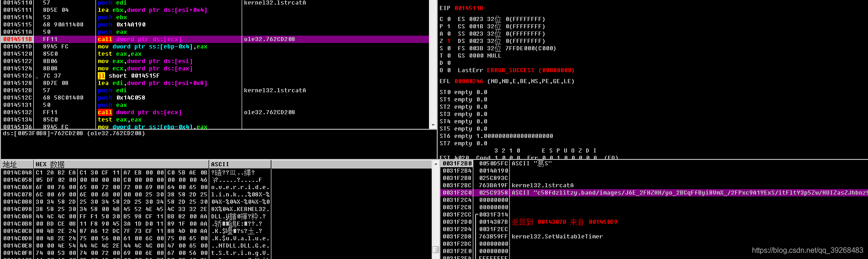Click the 地址 column header in dump pane
The image size is (868, 259).
(x=17, y=164)
